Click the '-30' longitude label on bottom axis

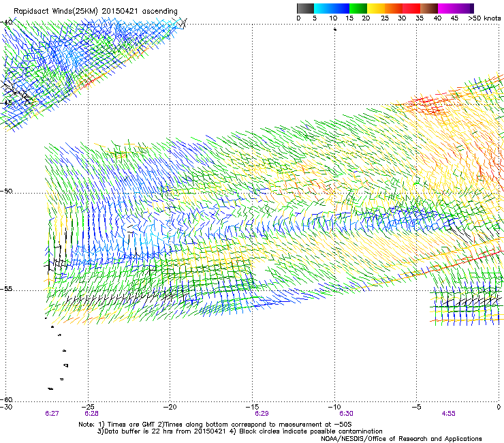tap(6, 407)
